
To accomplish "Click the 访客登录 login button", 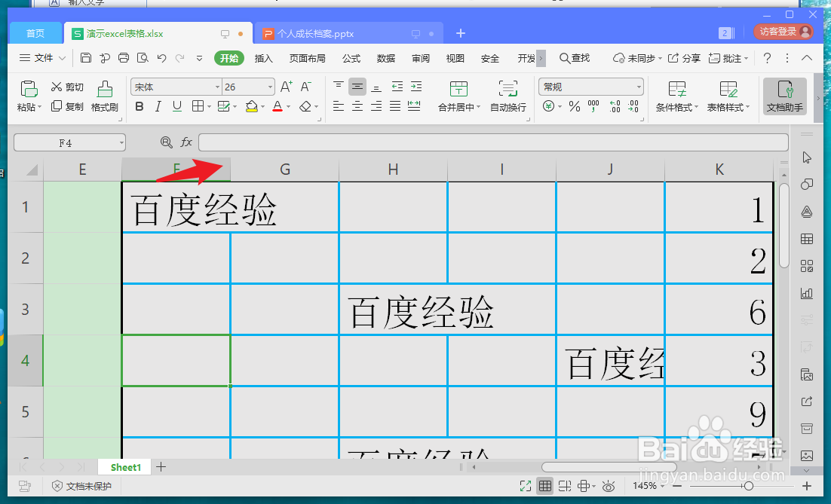I will tap(783, 32).
